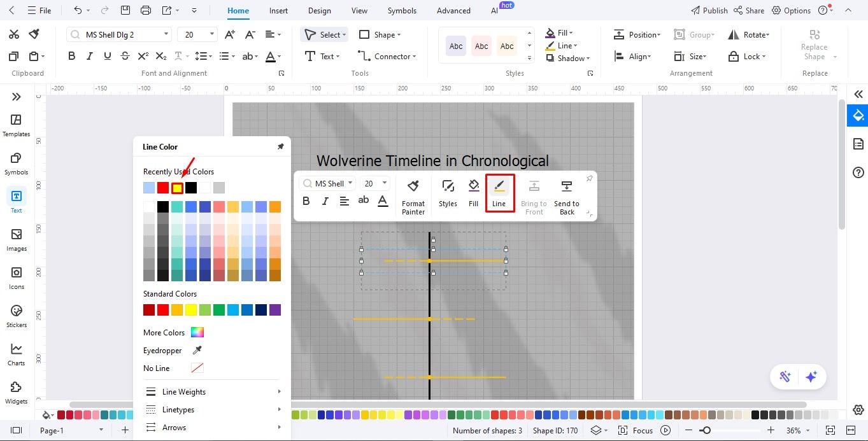Toggle Italic in the floating toolbar

coord(325,201)
